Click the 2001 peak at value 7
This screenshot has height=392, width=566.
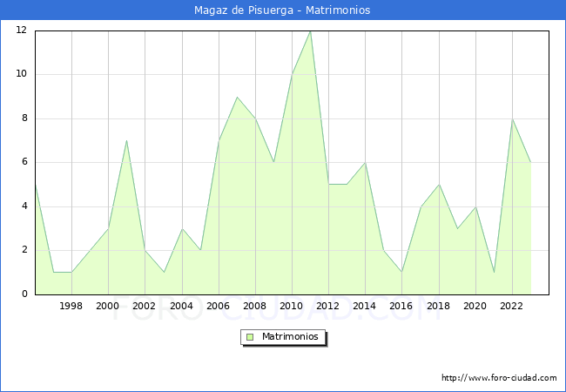tap(126, 141)
